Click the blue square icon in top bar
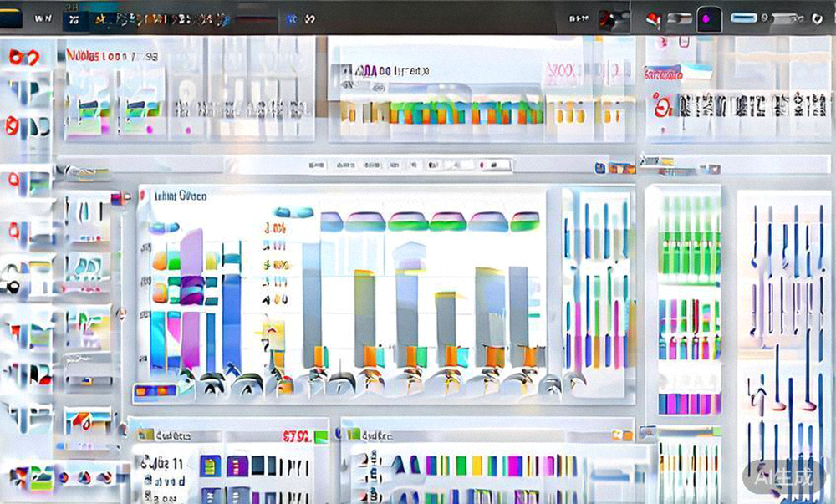Viewport: 836px width, 504px height. click(292, 18)
